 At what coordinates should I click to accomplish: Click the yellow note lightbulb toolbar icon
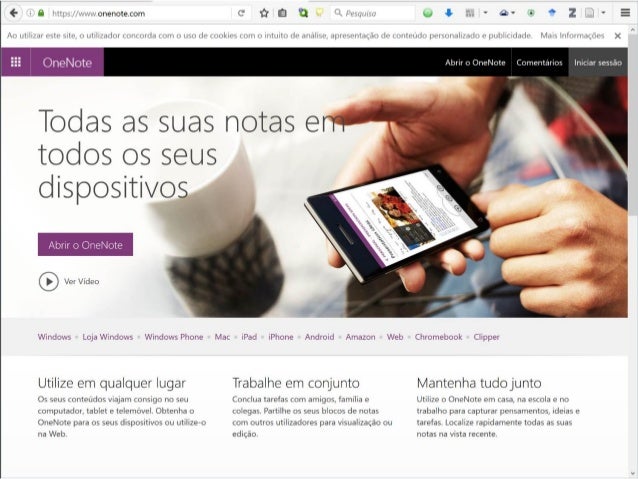320,13
